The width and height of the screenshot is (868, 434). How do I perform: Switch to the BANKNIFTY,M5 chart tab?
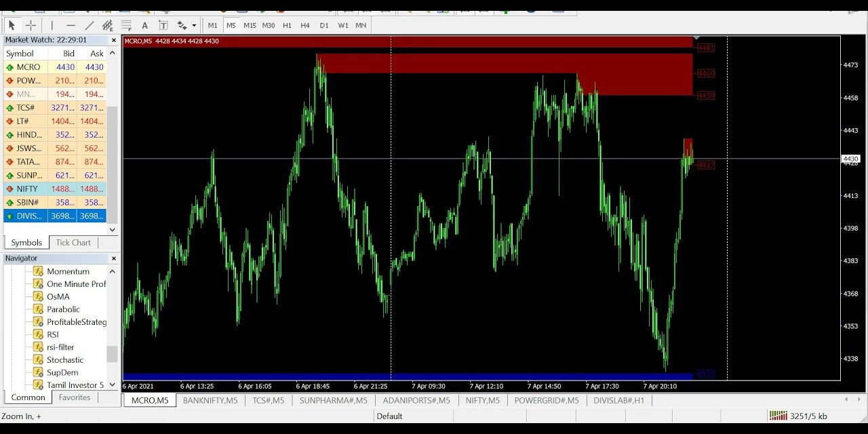click(210, 400)
